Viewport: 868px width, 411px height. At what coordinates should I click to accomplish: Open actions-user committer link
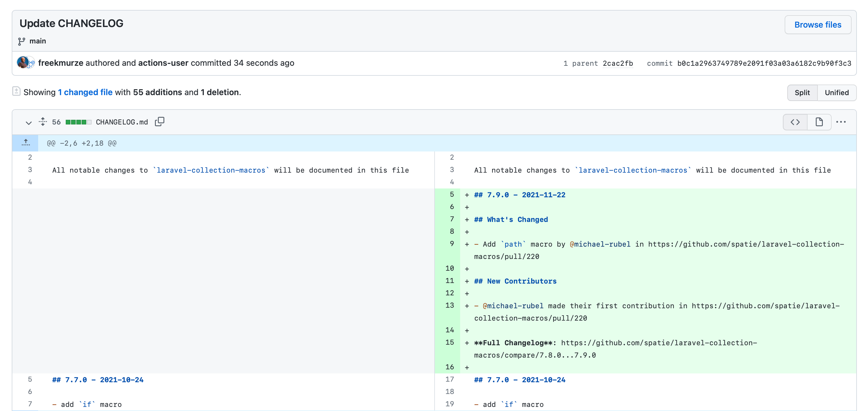(163, 63)
